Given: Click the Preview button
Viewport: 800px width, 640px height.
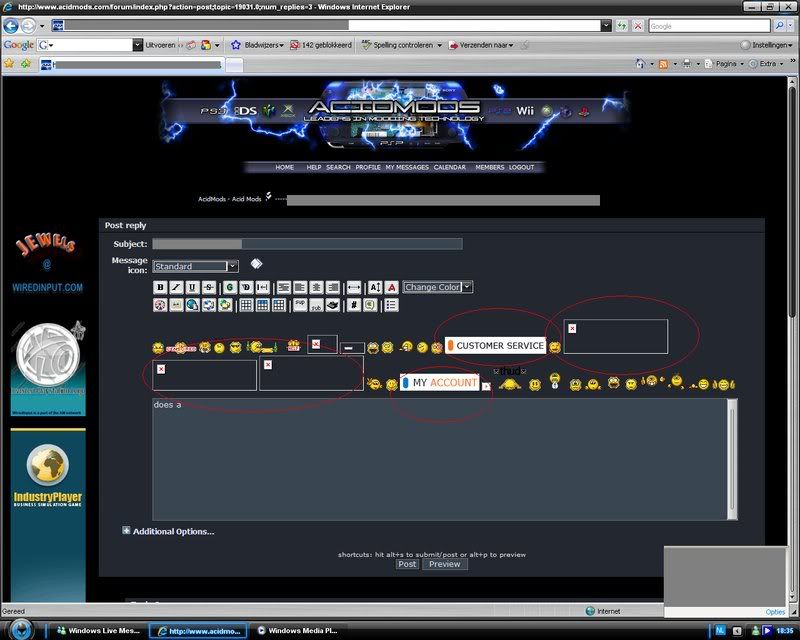Looking at the screenshot, I should coord(444,564).
